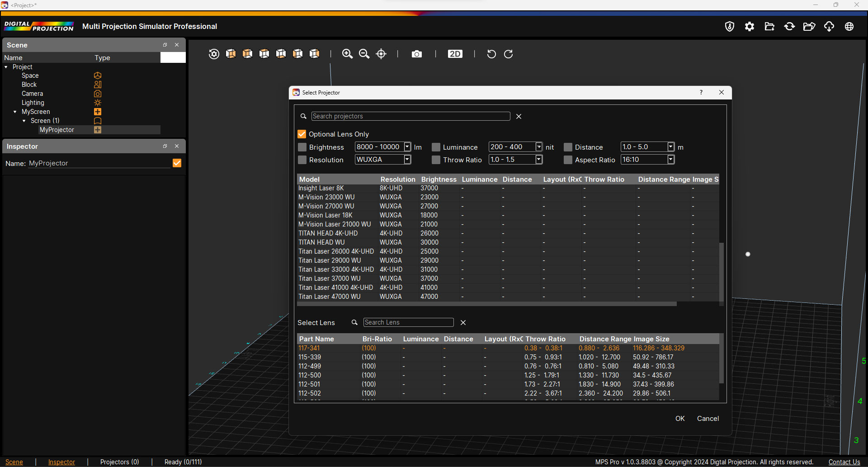868x467 pixels.
Task: Click the plus icon beside MyScreen
Action: point(98,112)
